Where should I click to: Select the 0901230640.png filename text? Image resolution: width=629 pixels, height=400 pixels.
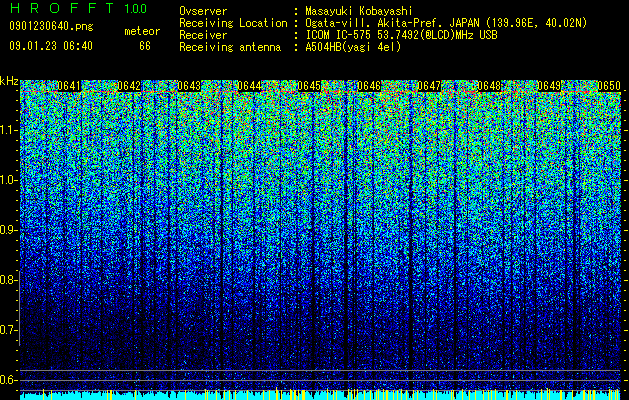(51, 27)
